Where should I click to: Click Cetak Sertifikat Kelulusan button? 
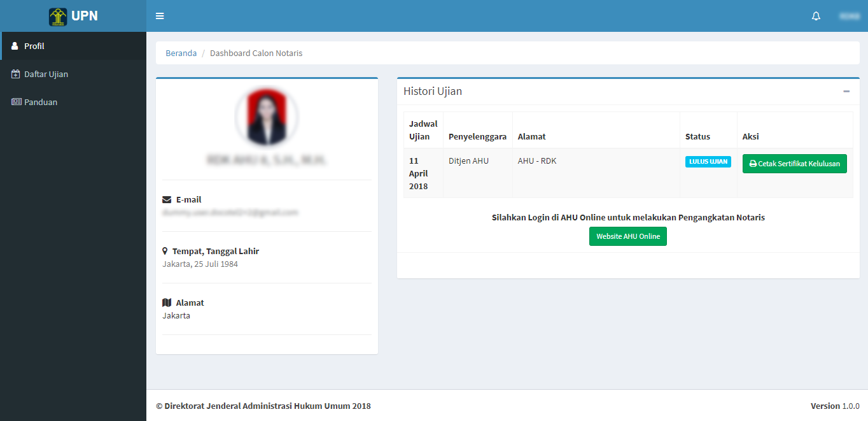tap(794, 164)
